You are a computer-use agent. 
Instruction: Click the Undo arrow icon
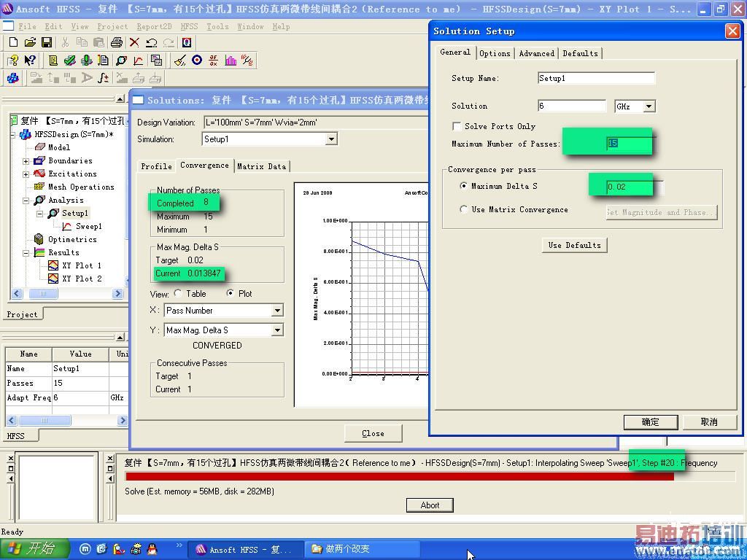click(152, 42)
